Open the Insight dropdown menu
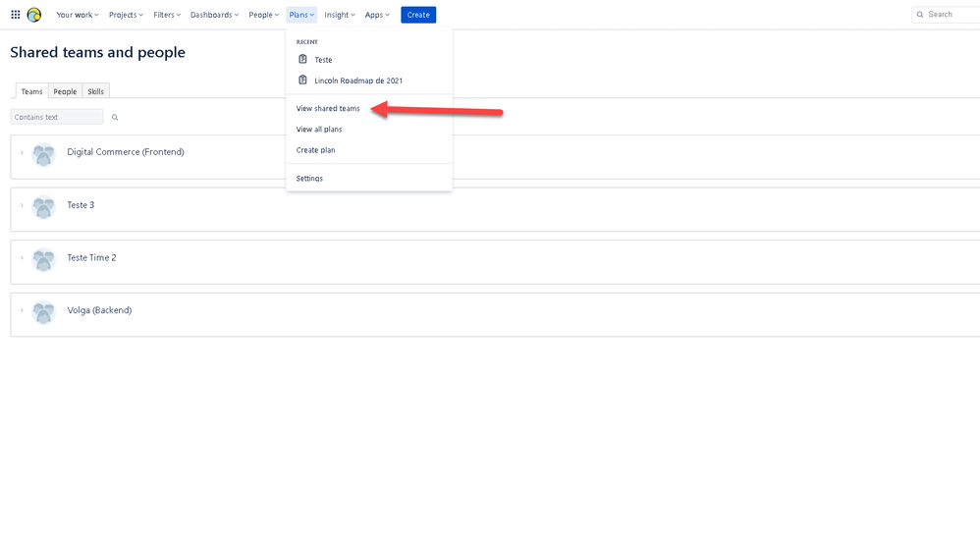Viewport: 980px width, 541px height. click(x=340, y=15)
